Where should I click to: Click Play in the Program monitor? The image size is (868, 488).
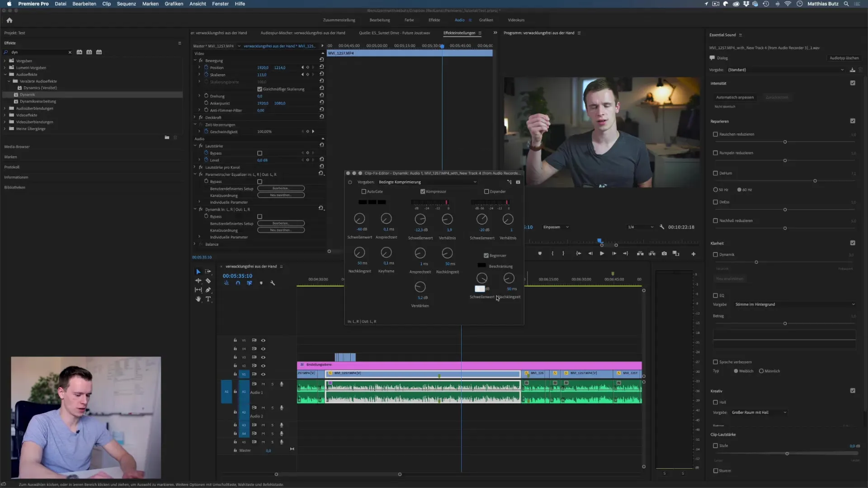tap(602, 254)
